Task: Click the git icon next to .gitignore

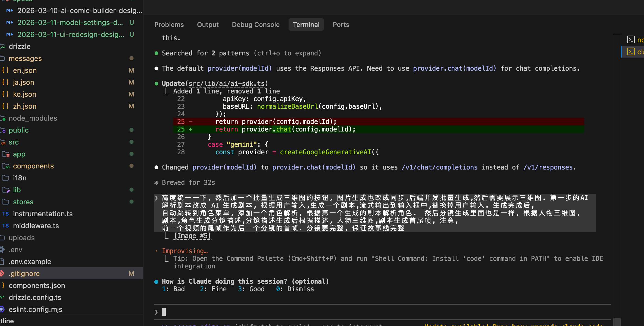Action: pyautogui.click(x=2, y=274)
